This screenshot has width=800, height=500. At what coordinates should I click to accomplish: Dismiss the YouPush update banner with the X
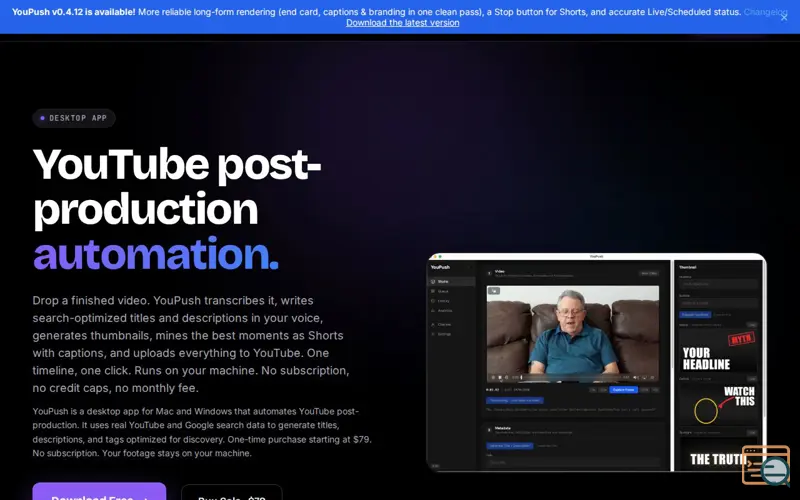click(784, 17)
